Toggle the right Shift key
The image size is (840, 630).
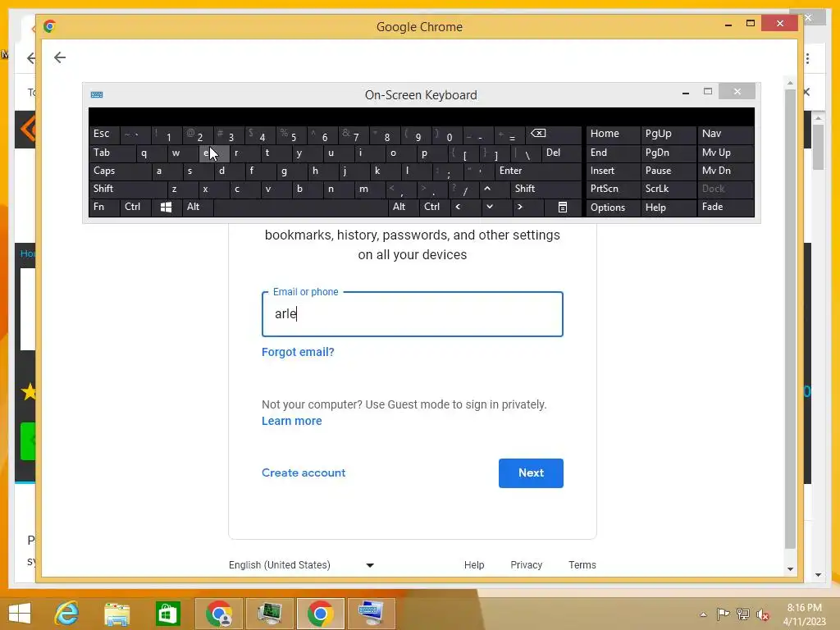click(546, 189)
